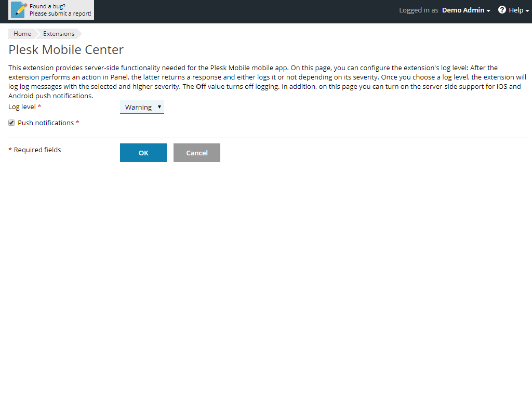Screen dimensions: 532x399
Task: Uncheck the Push notifications checkbox
Action: 11,123
